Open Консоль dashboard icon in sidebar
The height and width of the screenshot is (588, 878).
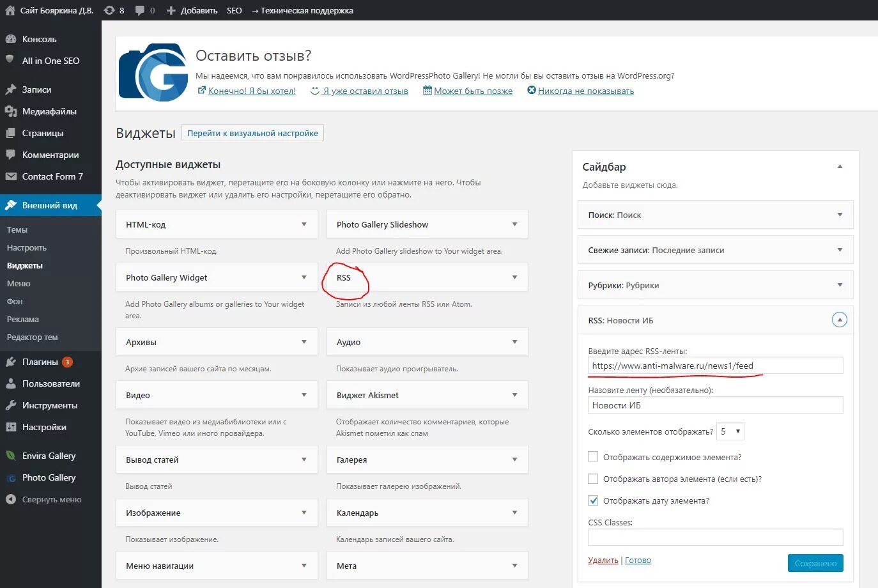point(11,39)
